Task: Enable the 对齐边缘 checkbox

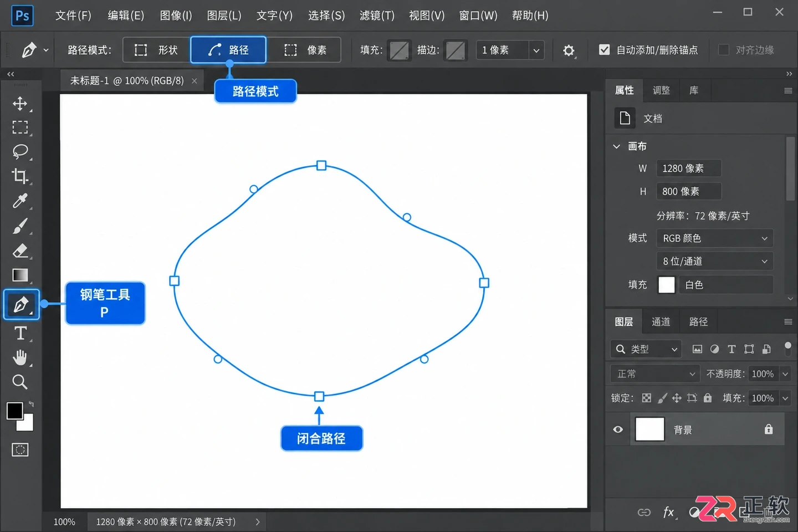Action: 723,50
